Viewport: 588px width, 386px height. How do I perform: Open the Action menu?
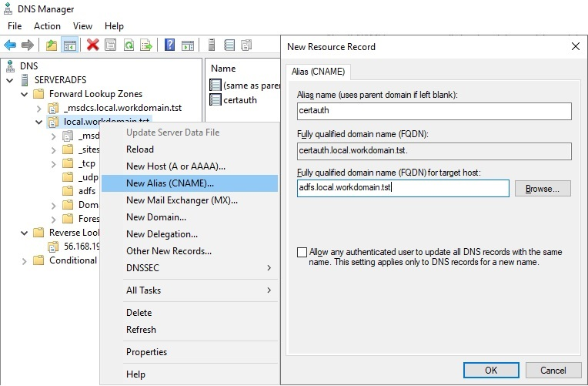pyautogui.click(x=47, y=26)
